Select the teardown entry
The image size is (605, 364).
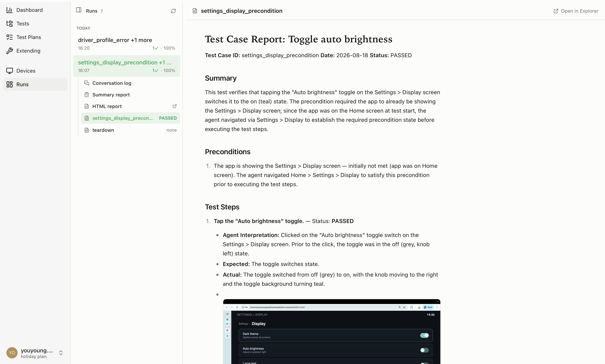(x=130, y=130)
